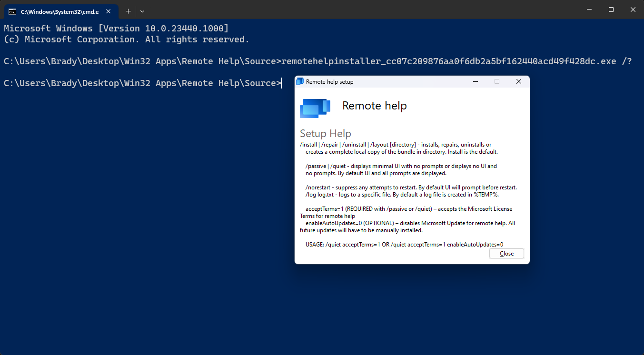Viewport: 644px width, 355px height.
Task: Click the large Remote help logo image
Action: click(315, 108)
